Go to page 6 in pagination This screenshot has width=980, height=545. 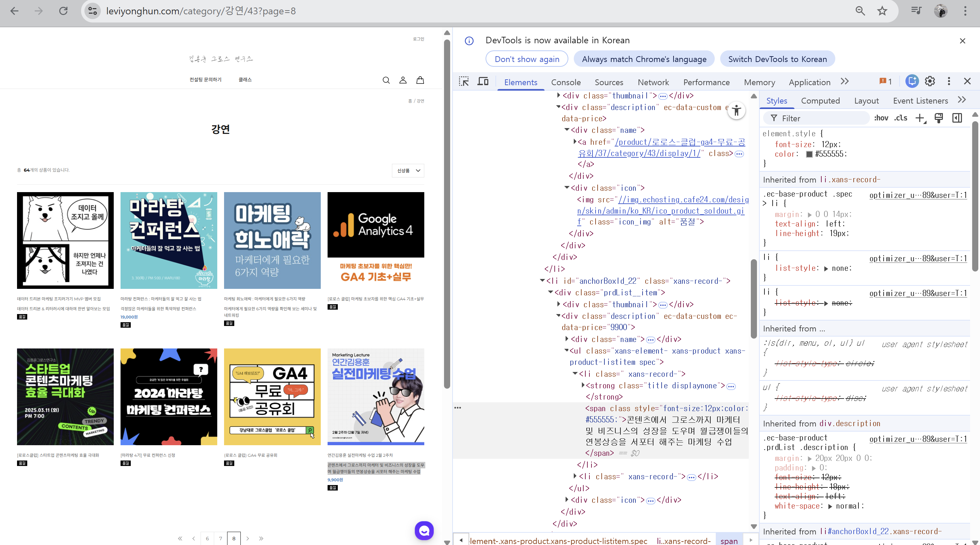(207, 539)
